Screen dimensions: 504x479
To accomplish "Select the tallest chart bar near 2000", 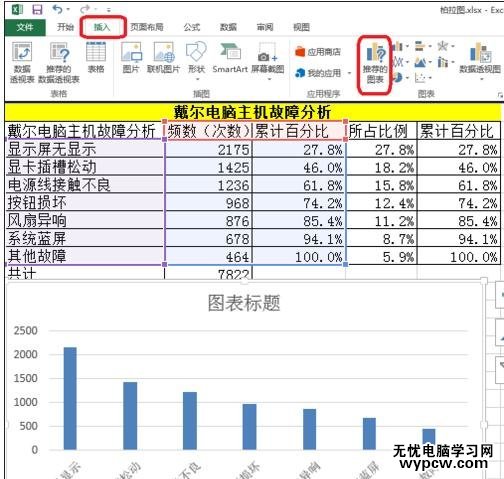I will tap(70, 398).
